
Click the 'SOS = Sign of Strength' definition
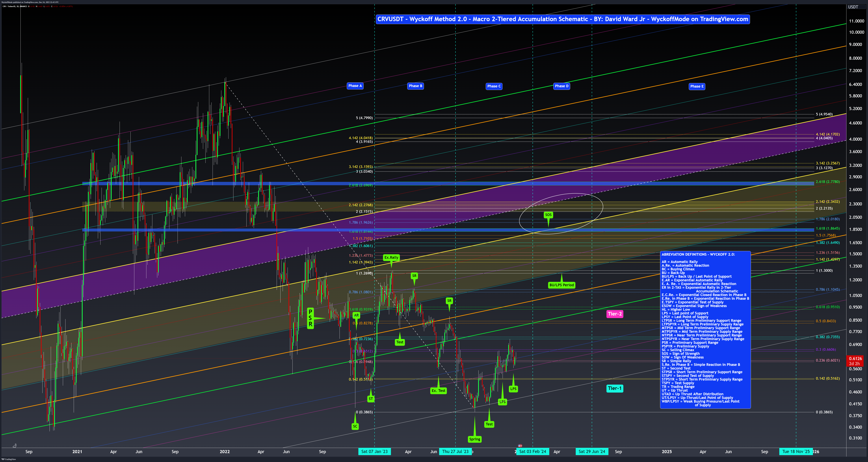click(681, 354)
